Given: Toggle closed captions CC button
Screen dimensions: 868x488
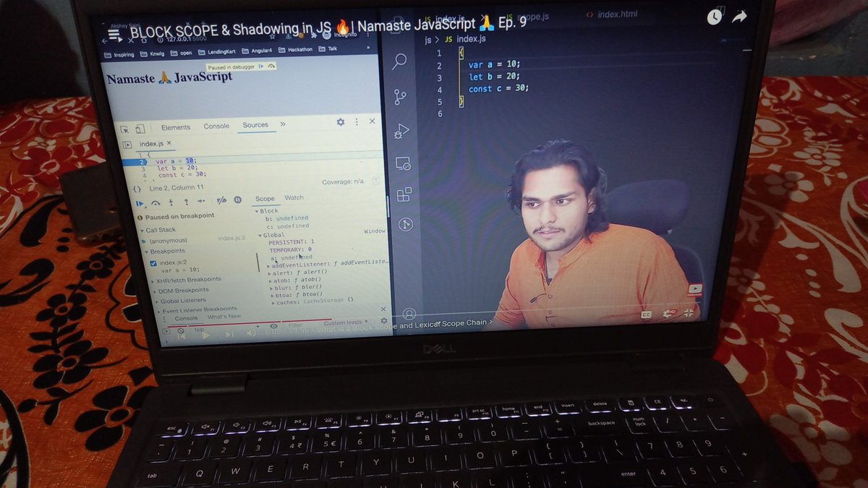Looking at the screenshot, I should (x=646, y=314).
